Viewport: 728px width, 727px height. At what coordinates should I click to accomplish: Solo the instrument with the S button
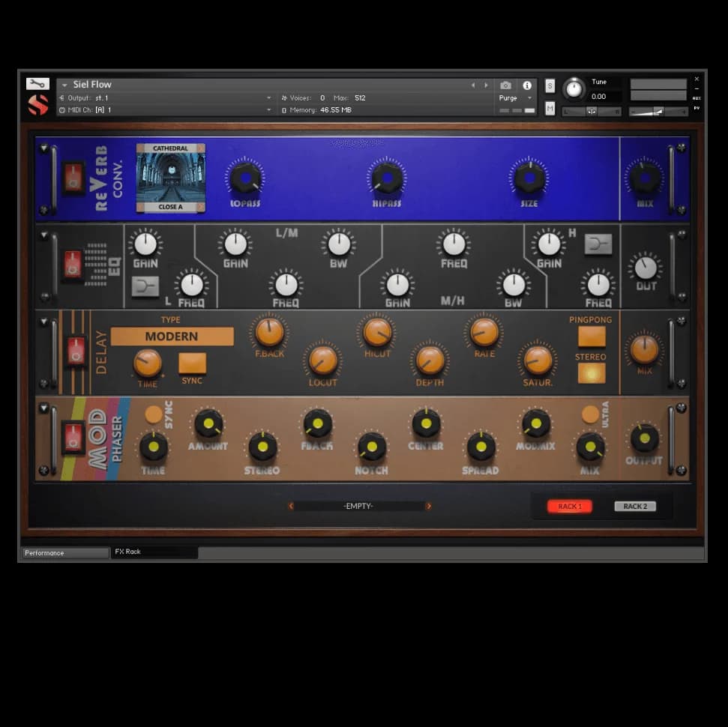pos(550,85)
